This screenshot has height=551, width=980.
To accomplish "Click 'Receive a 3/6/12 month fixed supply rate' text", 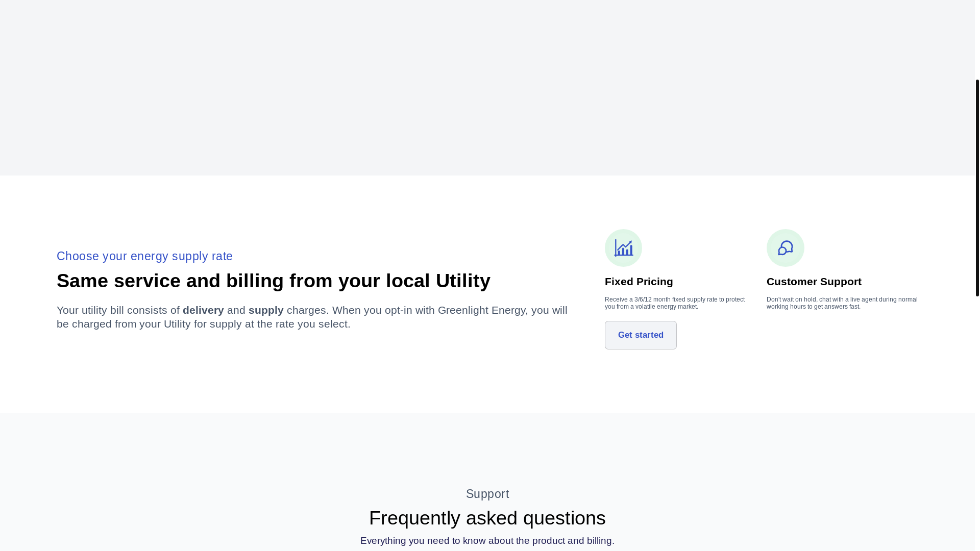I will pyautogui.click(x=675, y=303).
